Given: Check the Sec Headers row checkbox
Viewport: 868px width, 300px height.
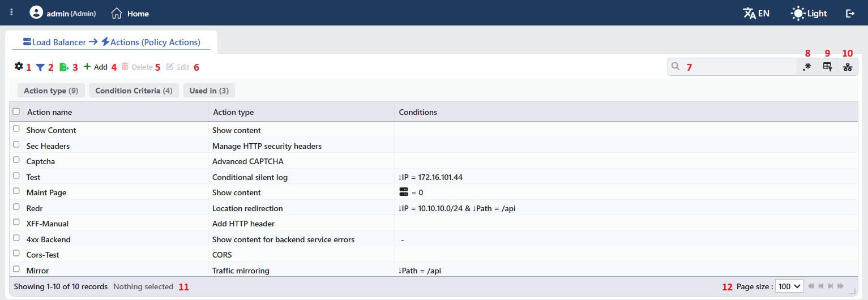Looking at the screenshot, I should tap(16, 145).
